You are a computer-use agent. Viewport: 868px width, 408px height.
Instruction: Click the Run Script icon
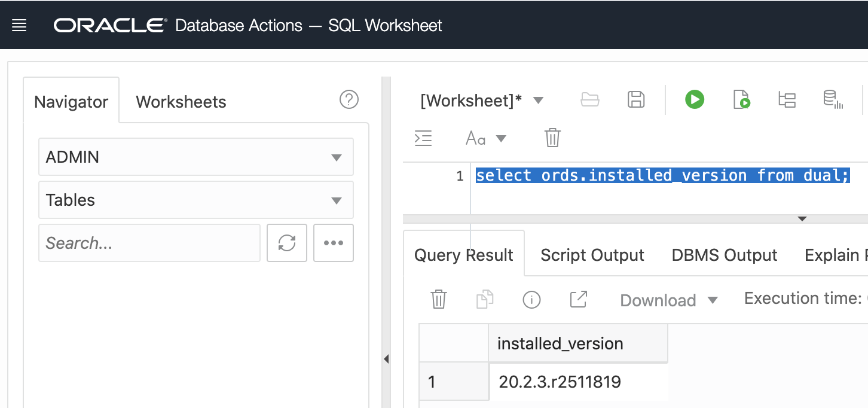[x=741, y=99]
